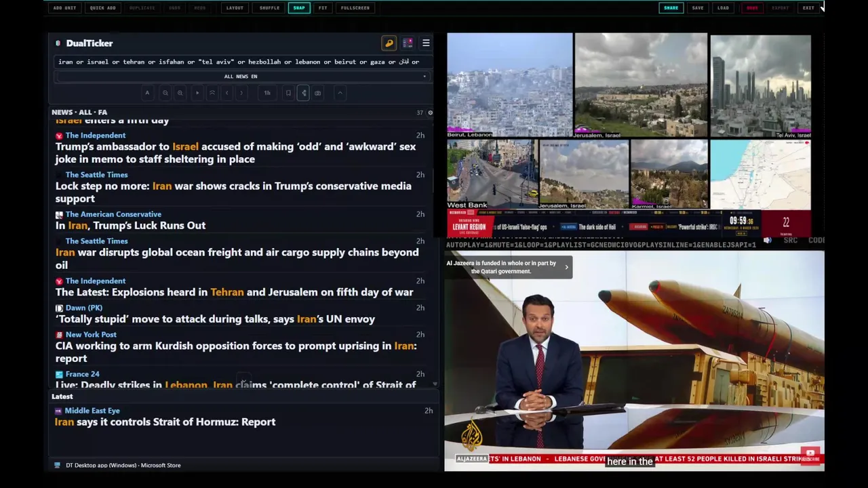The width and height of the screenshot is (868, 488).
Task: Click the SRC label above the video
Action: 790,240
